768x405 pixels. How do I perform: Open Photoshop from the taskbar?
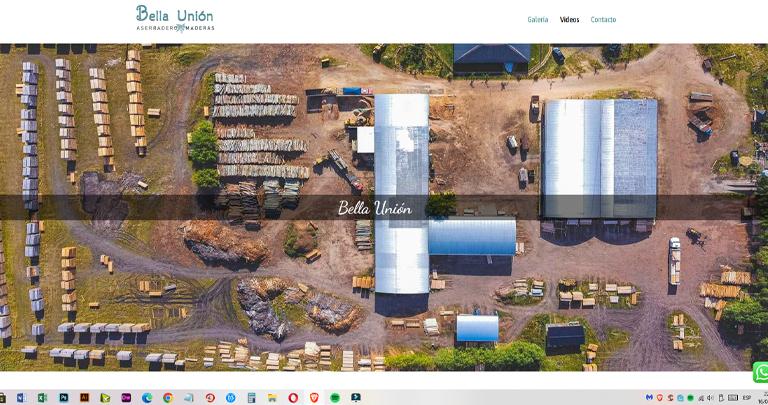coord(64,398)
